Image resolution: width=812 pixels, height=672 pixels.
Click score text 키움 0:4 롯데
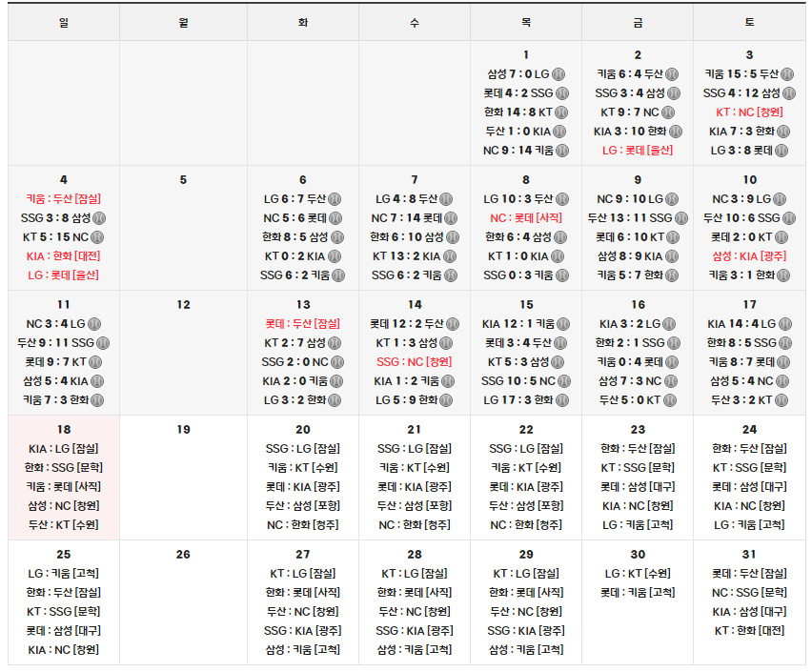(x=630, y=362)
